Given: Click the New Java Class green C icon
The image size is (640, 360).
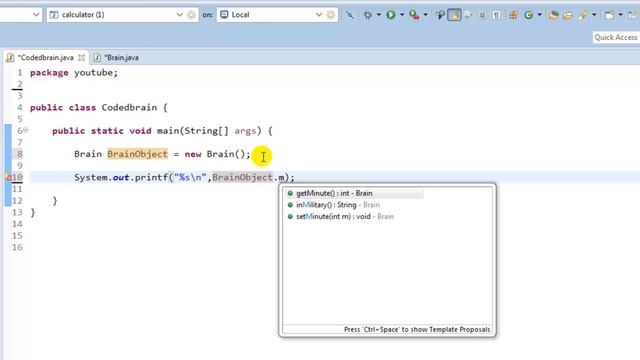Looking at the screenshot, I should (529, 15).
